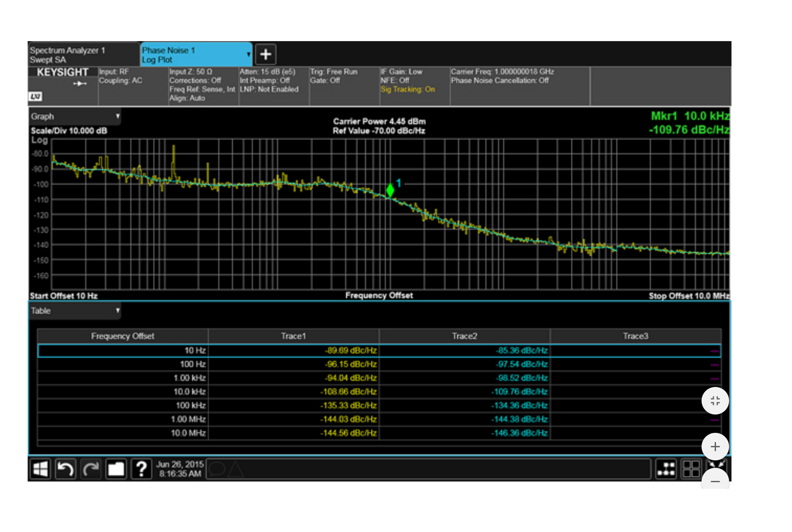Click the Sig Tracking: On indicator

(x=408, y=90)
